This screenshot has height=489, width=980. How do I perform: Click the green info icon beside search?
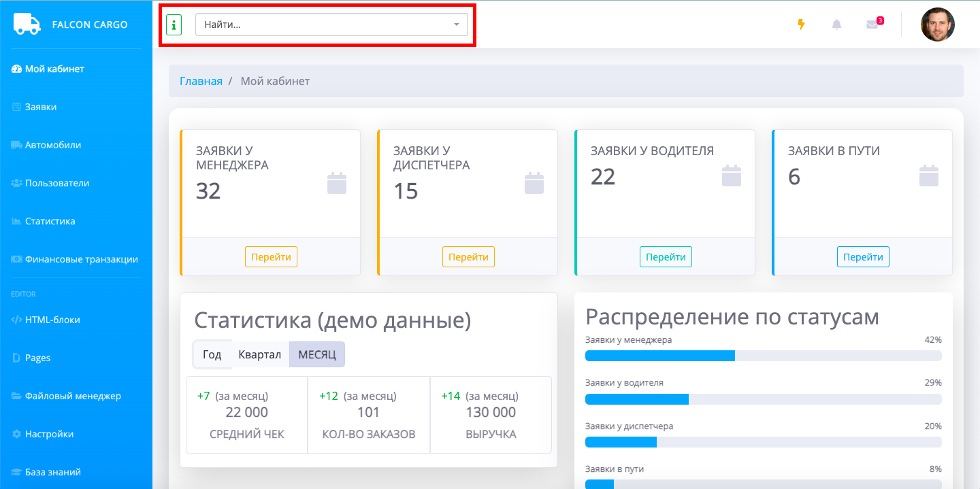(174, 25)
